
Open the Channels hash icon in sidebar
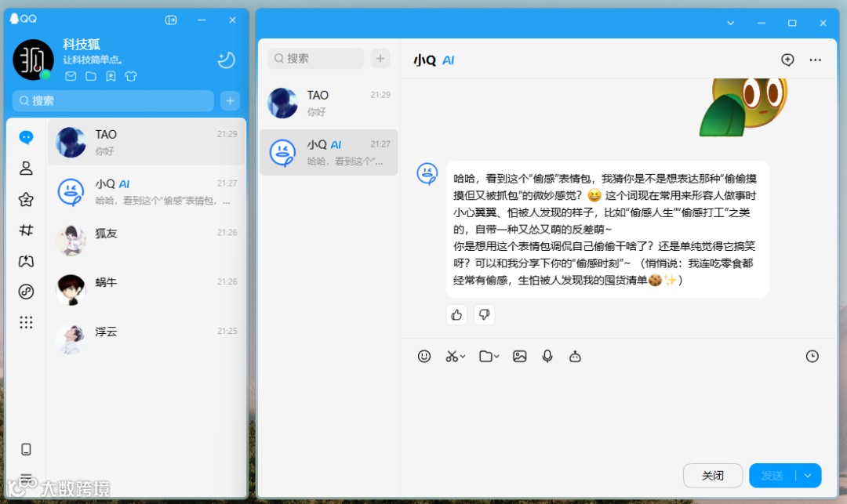coord(26,230)
